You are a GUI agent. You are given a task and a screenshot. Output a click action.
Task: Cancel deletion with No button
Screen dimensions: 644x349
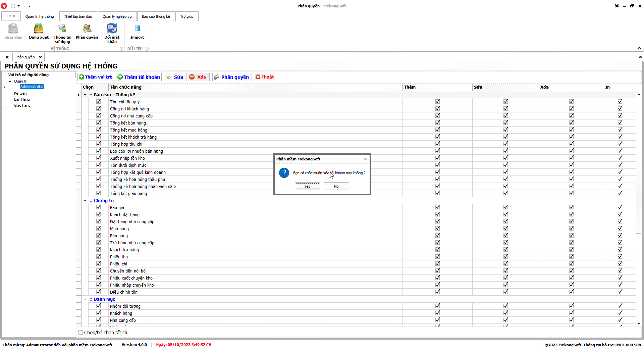336,186
